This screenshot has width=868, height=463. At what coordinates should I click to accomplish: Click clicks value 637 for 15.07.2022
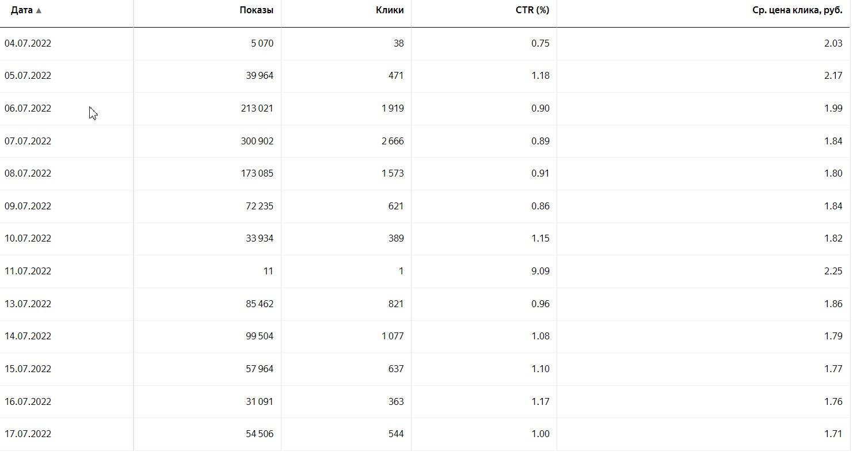coord(395,369)
